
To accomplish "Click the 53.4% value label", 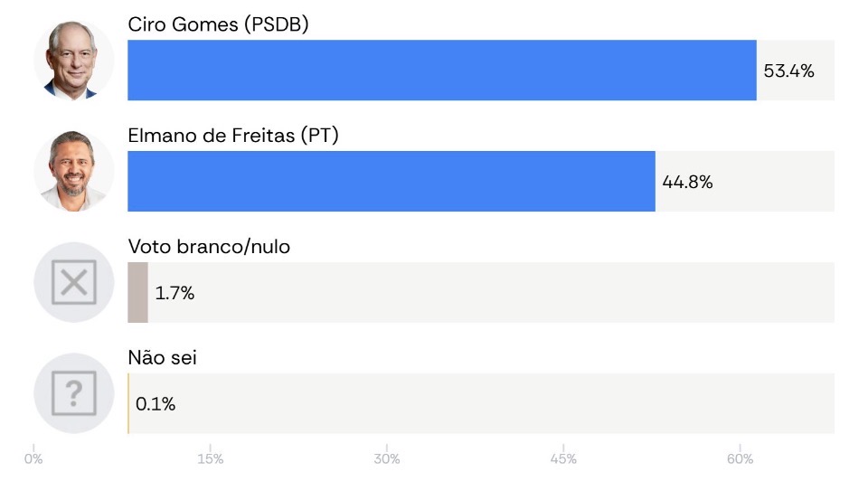I will tap(788, 71).
